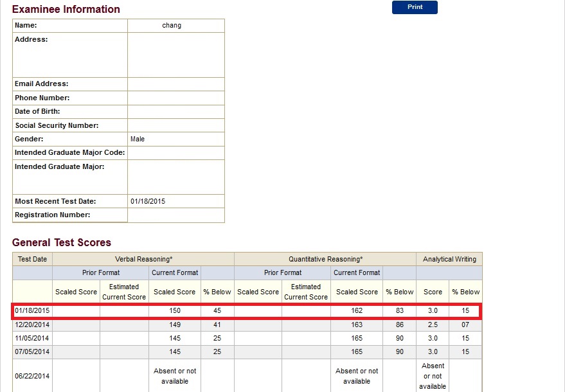Click the "Most Recent Test Date:" label
The image size is (565, 392).
point(55,201)
